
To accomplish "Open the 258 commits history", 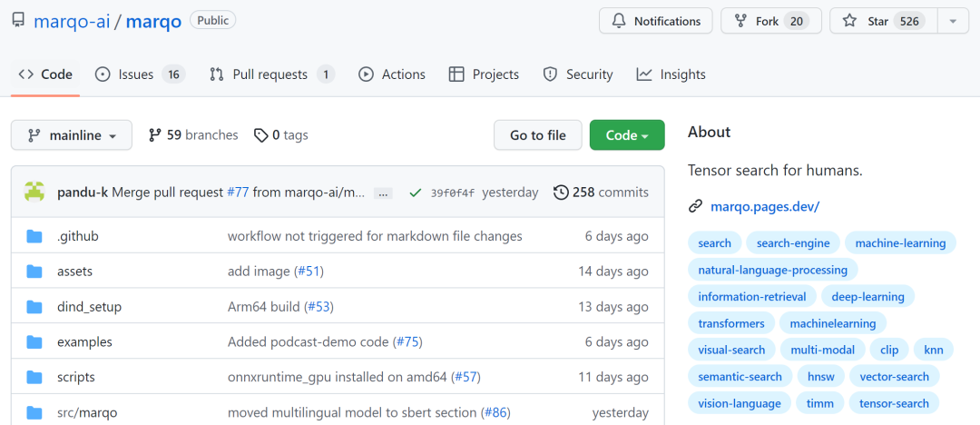I will 601,193.
